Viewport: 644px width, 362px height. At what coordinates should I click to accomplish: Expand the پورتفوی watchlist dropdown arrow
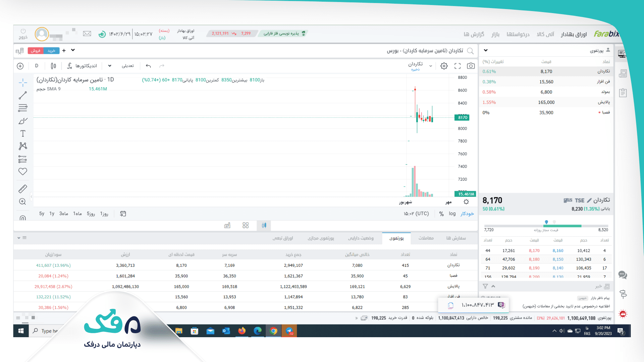(x=486, y=50)
